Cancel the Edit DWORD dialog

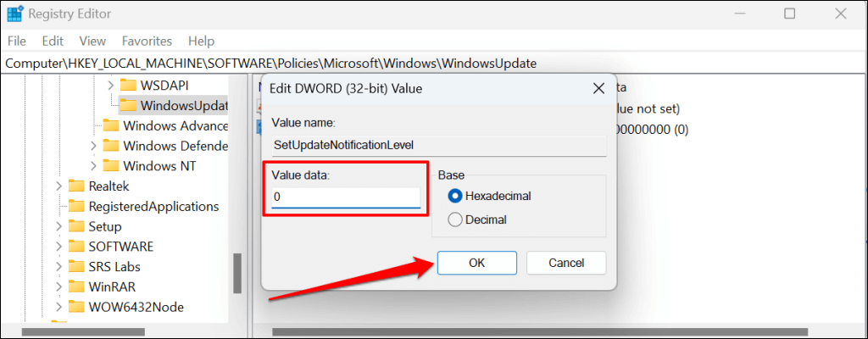(566, 263)
